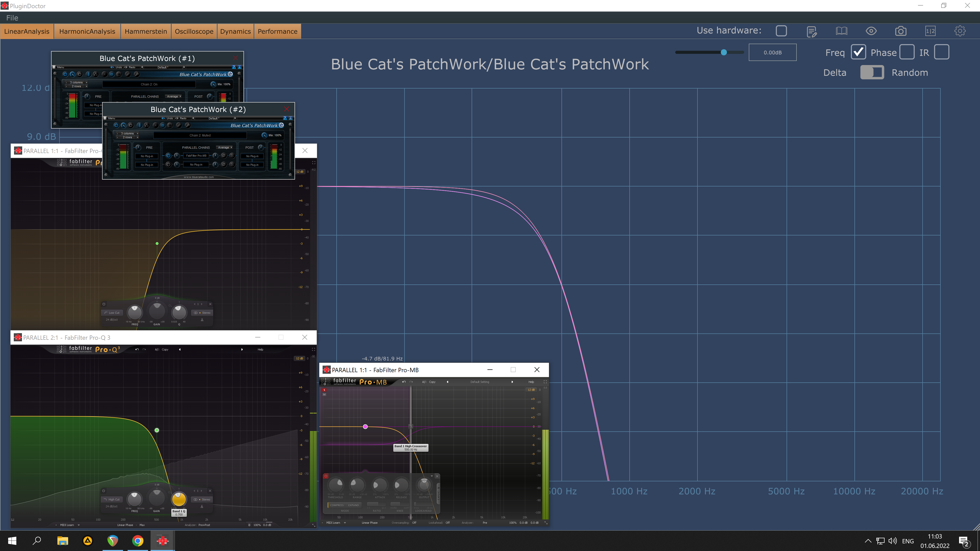Click the camera snapshot icon
Viewport: 980px width, 551px height.
click(x=900, y=31)
